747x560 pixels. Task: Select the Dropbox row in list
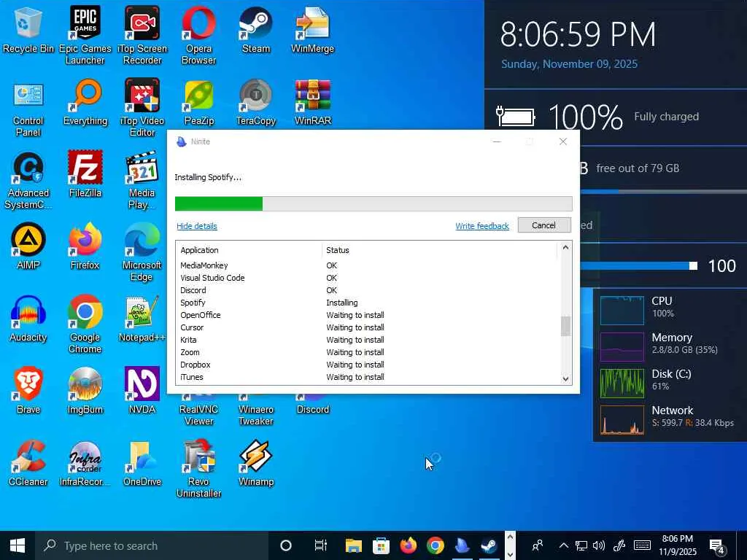[x=368, y=365]
